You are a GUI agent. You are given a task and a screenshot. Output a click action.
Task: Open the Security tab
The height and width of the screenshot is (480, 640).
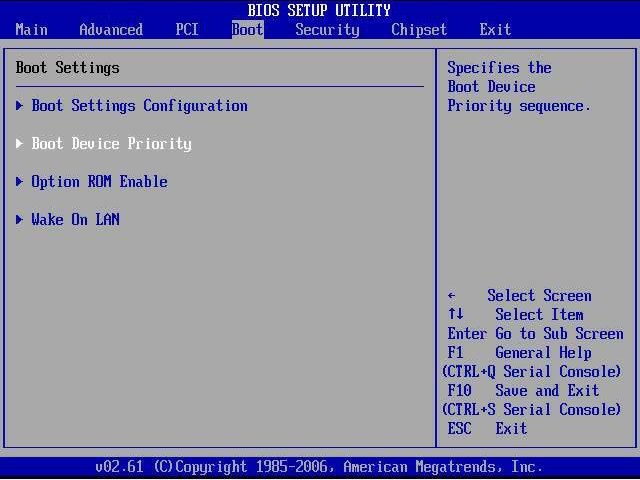click(x=327, y=29)
